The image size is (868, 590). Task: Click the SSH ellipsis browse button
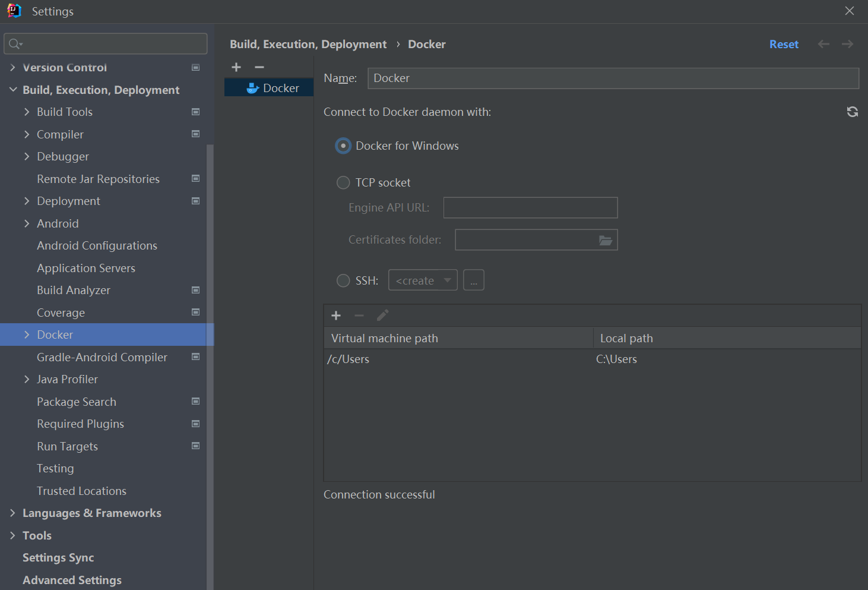tap(473, 280)
